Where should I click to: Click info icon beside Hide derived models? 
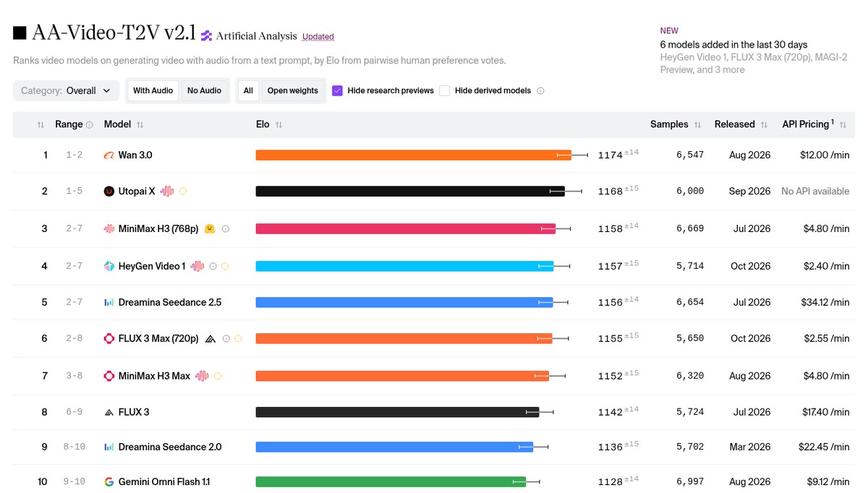tap(540, 91)
